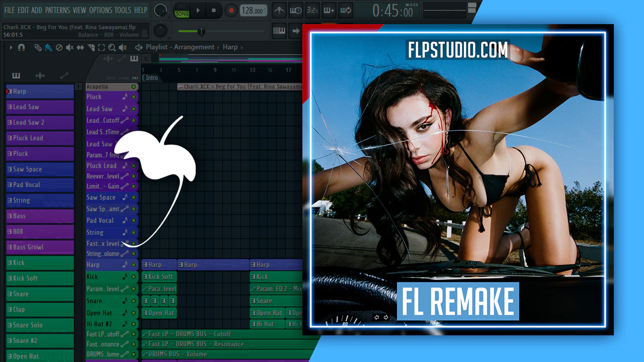Select the Playback tool
This screenshot has height=362, width=644.
pos(122,47)
